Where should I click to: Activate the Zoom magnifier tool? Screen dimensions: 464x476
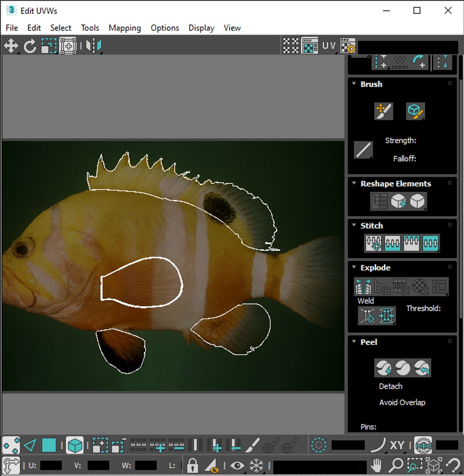pos(396,465)
